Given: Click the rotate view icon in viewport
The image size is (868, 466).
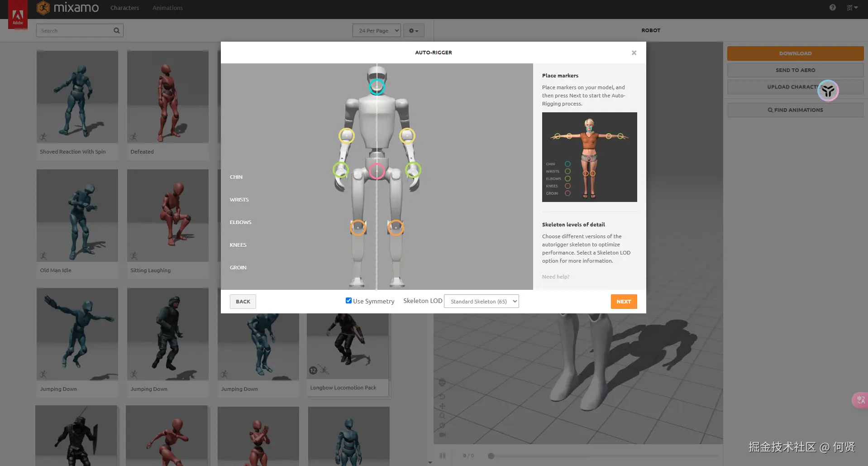Looking at the screenshot, I should (442, 396).
